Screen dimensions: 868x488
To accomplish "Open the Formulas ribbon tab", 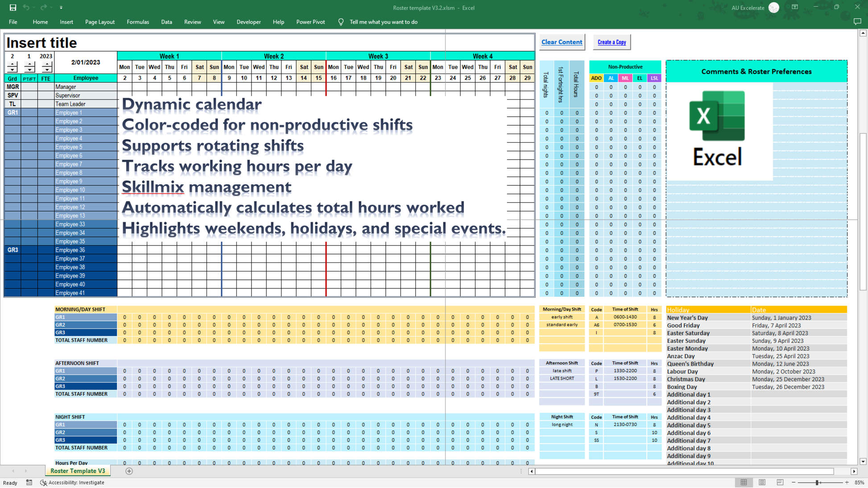I will pos(137,22).
